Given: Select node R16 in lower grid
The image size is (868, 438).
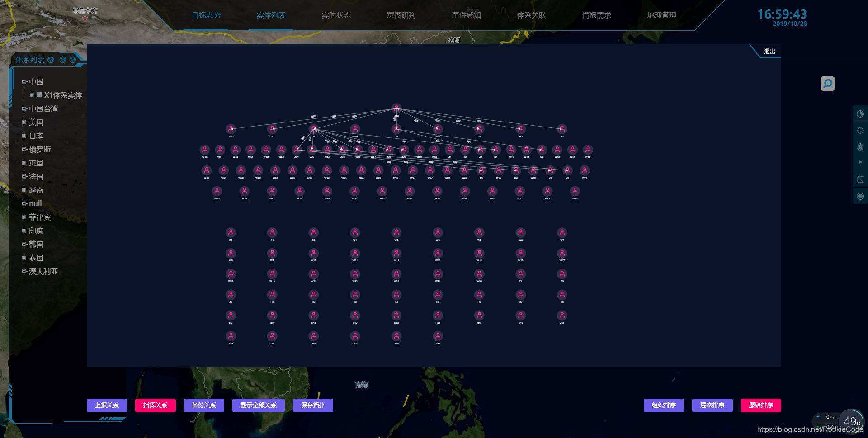Looking at the screenshot, I should click(521, 316).
